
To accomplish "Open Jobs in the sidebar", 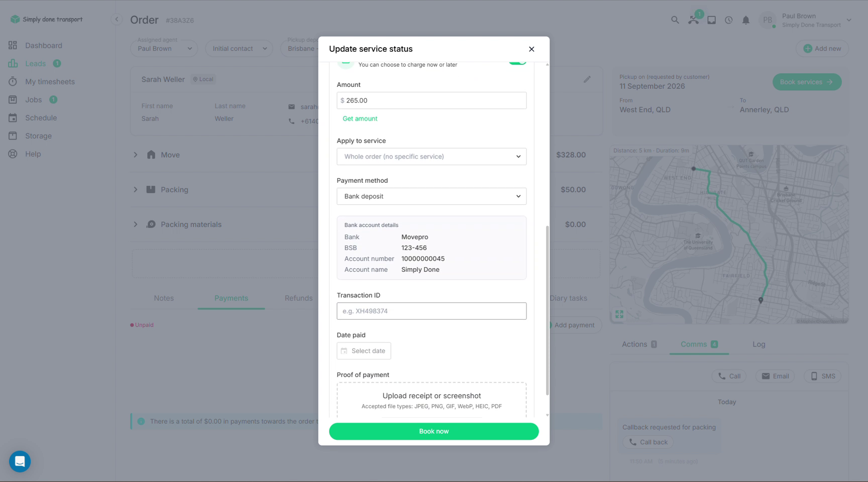I will pyautogui.click(x=33, y=99).
